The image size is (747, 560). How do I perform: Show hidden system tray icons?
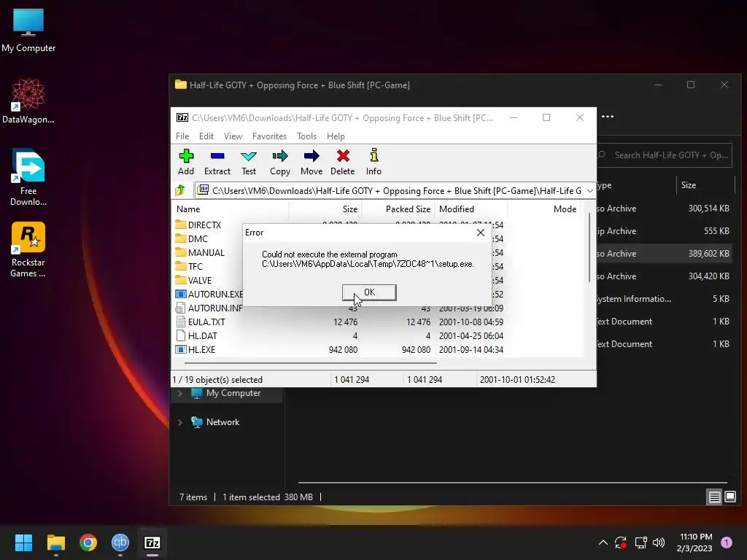(603, 542)
